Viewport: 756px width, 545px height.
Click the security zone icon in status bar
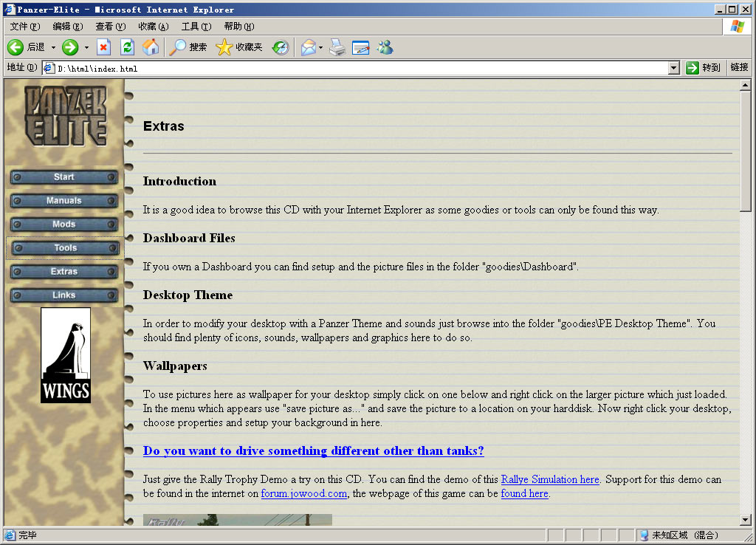point(644,535)
